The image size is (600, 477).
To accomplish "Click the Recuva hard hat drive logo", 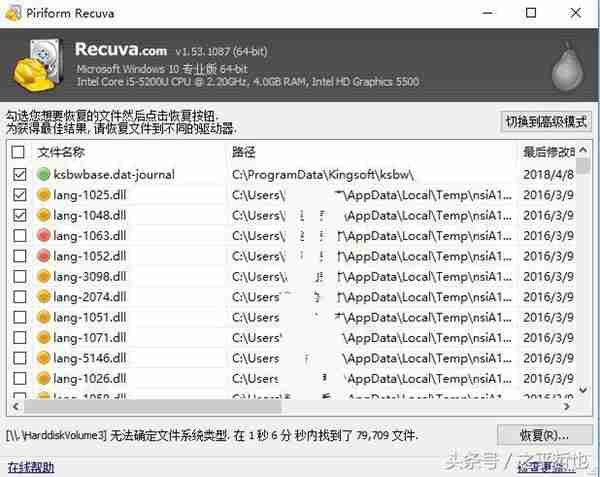I will tap(38, 66).
